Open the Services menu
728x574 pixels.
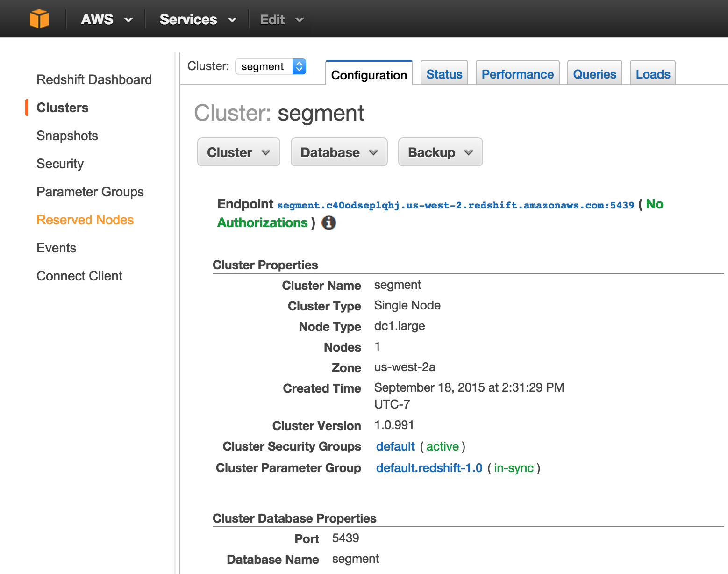(x=198, y=20)
